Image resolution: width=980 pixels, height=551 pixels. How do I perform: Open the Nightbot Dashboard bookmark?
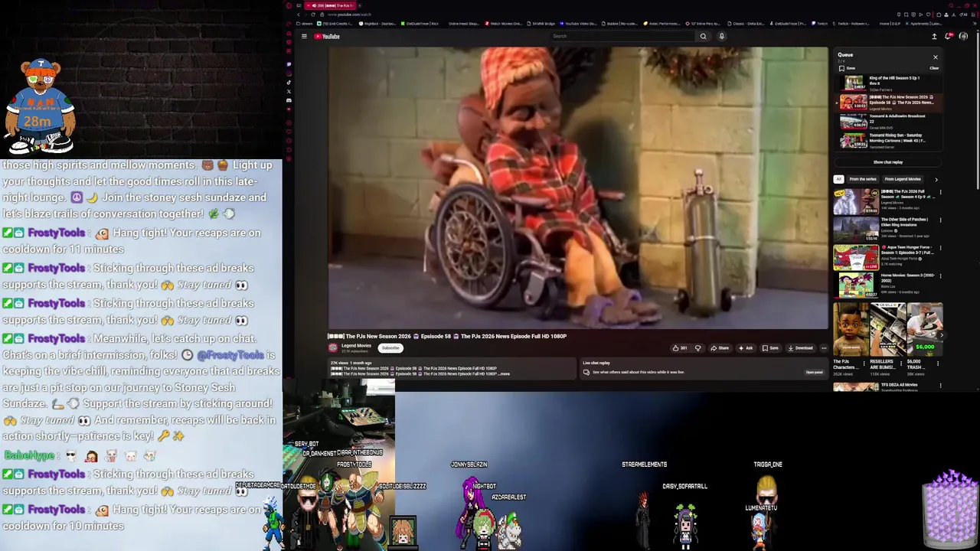(x=378, y=24)
